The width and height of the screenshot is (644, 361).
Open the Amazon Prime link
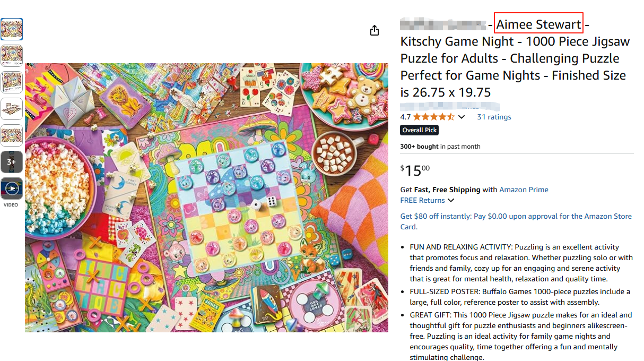coord(524,190)
